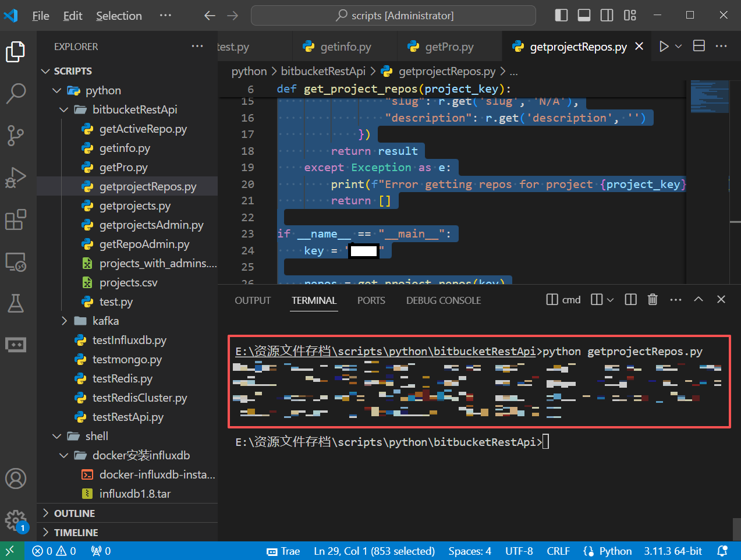Open the Explorer view in activity bar

click(16, 52)
